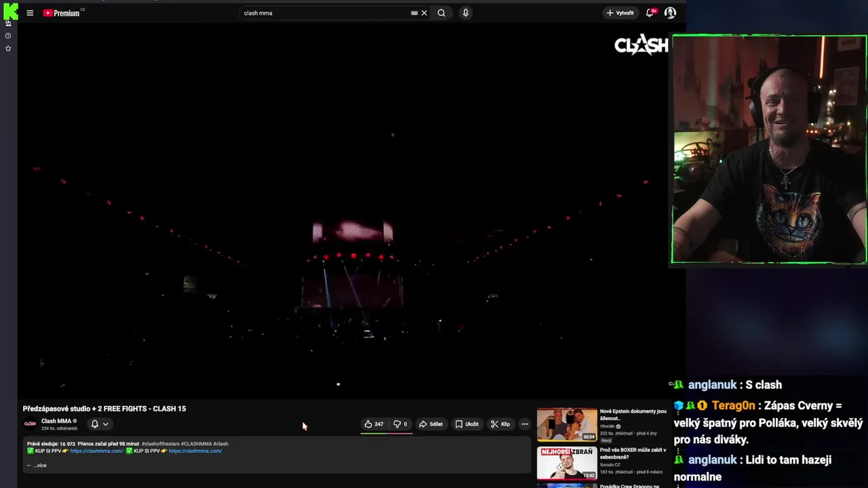Open the three-dot more actions menu
This screenshot has height=488, width=868.
(x=525, y=424)
